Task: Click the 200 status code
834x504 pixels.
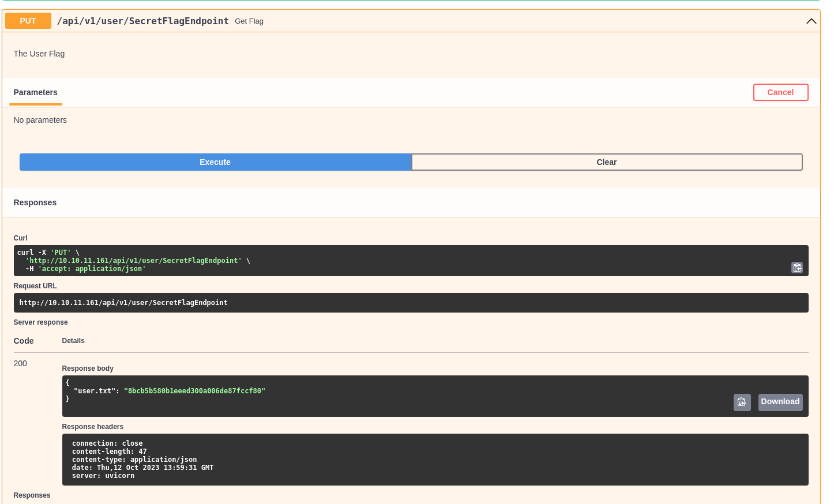Action: pyautogui.click(x=20, y=363)
